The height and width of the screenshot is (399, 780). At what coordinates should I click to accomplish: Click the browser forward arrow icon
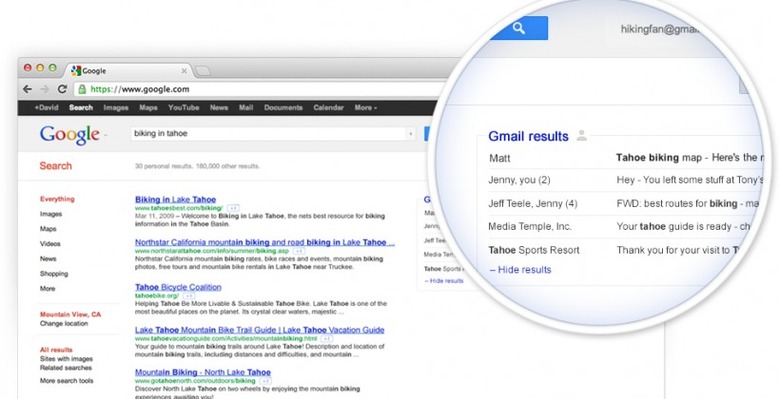tap(45, 89)
